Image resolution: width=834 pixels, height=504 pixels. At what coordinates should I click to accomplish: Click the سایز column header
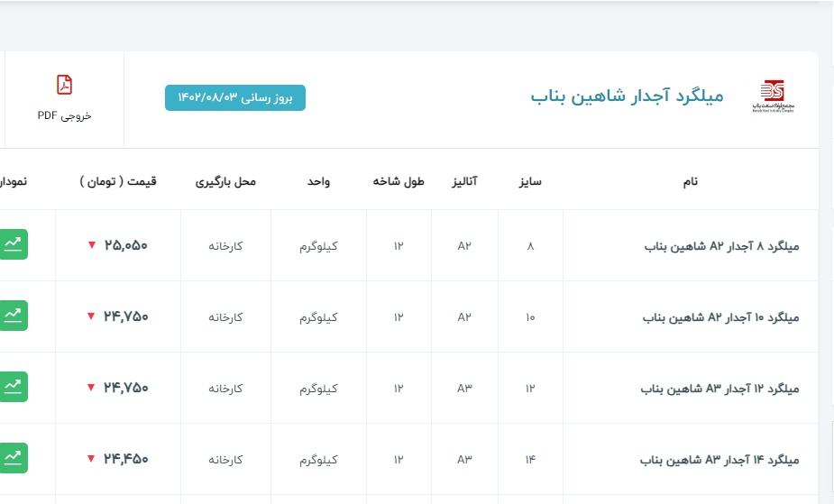[x=529, y=181]
